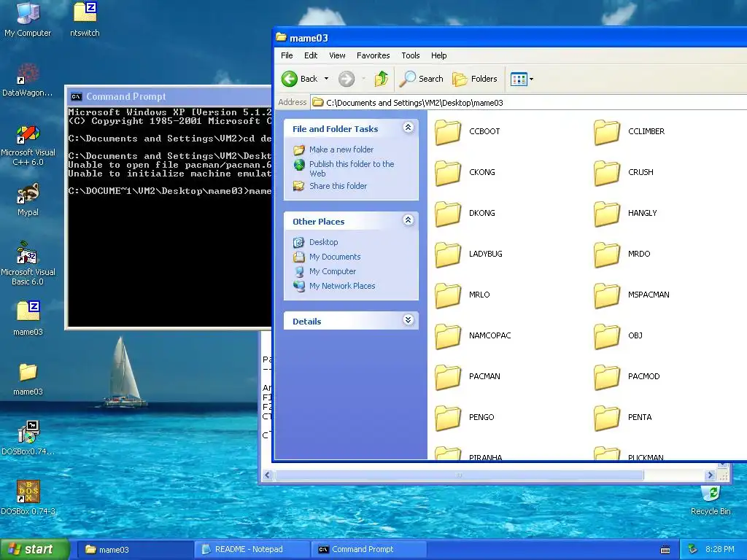Select the OBJ folder icon

click(x=607, y=335)
